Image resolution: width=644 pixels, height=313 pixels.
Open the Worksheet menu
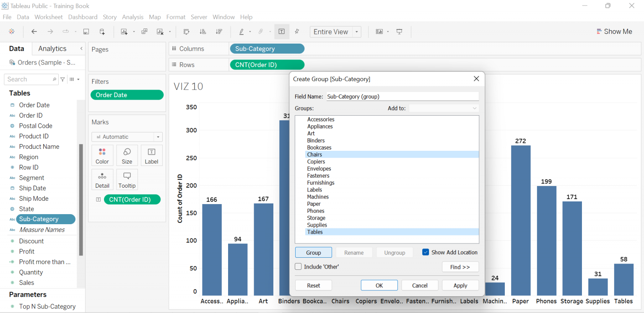click(49, 17)
